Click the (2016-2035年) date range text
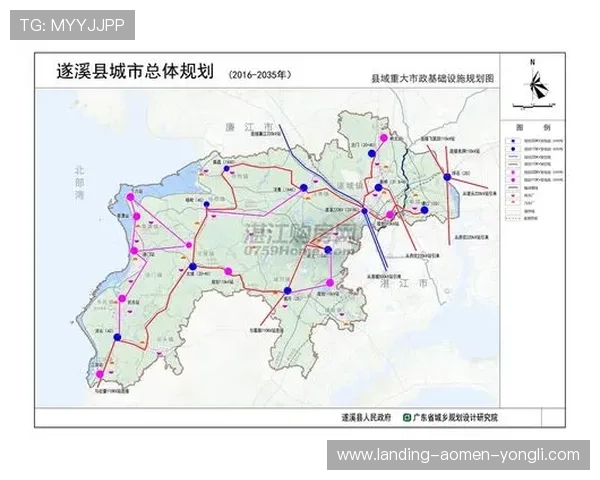This screenshot has height=480, width=600. 260,75
